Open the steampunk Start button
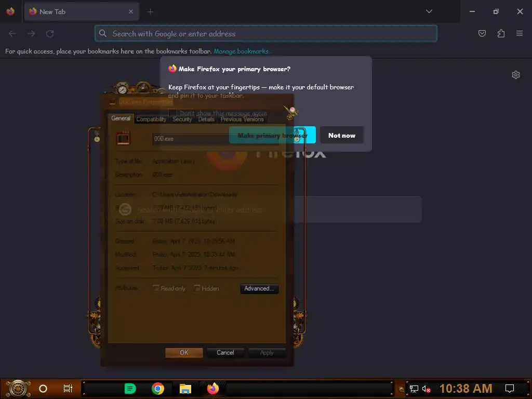Image resolution: width=532 pixels, height=399 pixels. [x=18, y=388]
